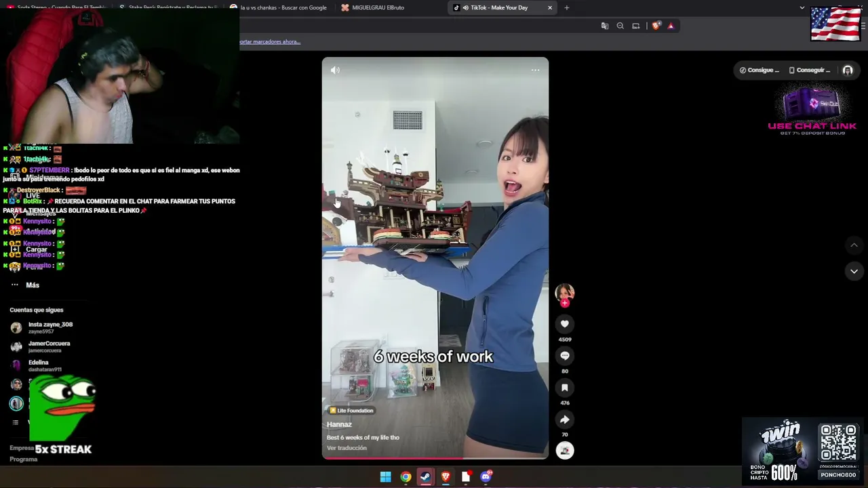Go to the previous video arrow
The width and height of the screenshot is (868, 488).
pos(854,245)
